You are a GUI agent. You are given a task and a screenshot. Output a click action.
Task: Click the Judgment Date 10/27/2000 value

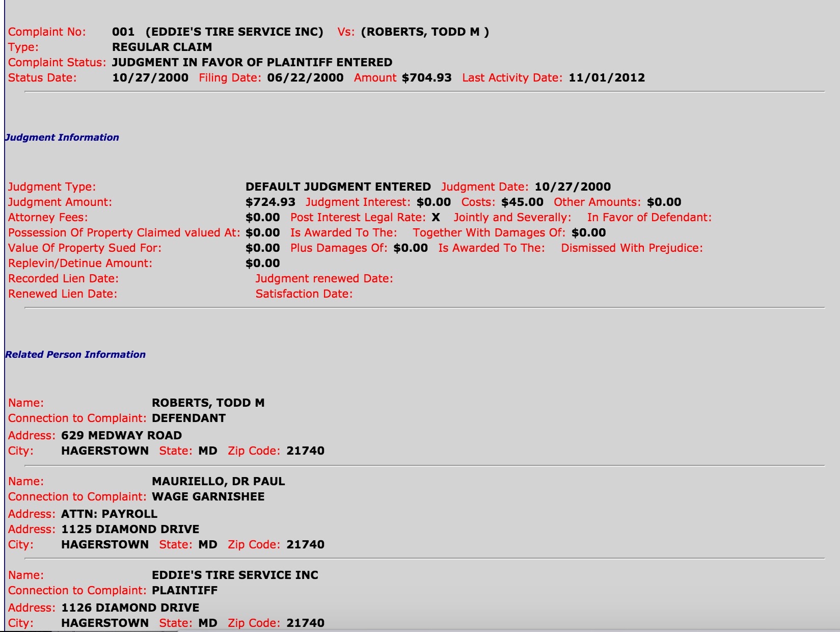pos(573,187)
